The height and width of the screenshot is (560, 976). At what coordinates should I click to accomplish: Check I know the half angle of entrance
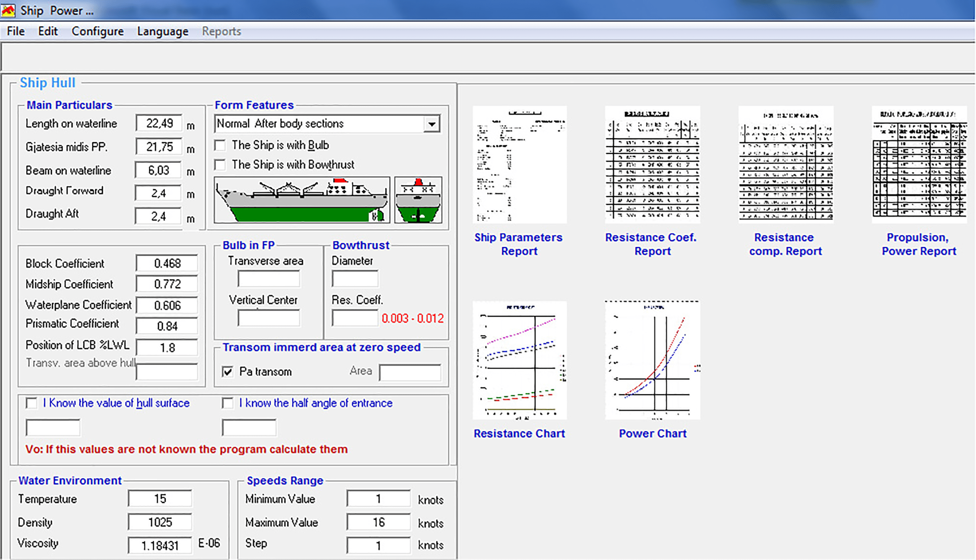228,403
